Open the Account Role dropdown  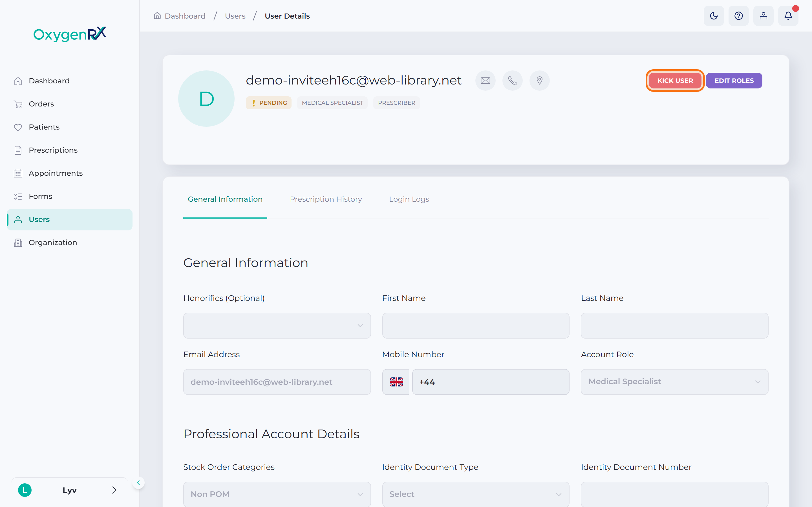pos(674,382)
